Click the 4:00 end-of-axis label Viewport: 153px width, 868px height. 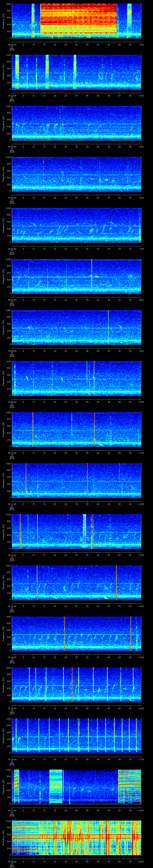tap(141, 96)
